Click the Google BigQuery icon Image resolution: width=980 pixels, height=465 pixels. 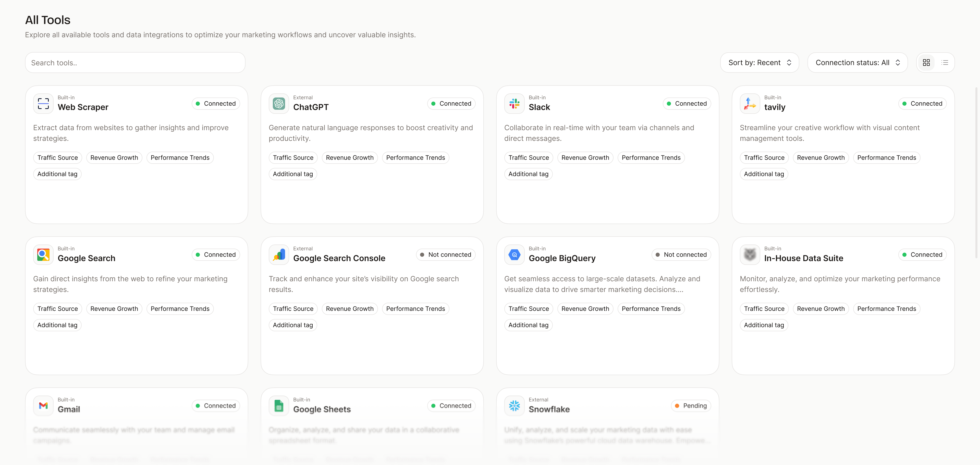514,254
